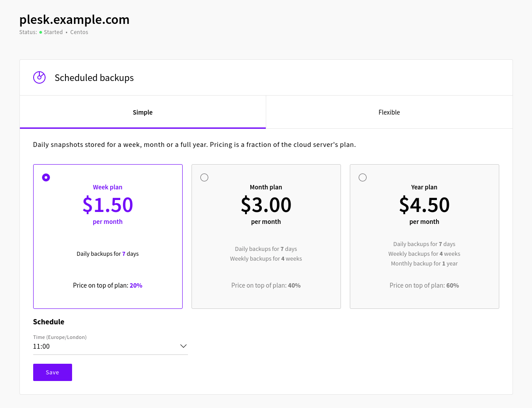Screen dimensions: 532x408
Task: Expand the time dropdown chevron arrow
Action: 183,346
